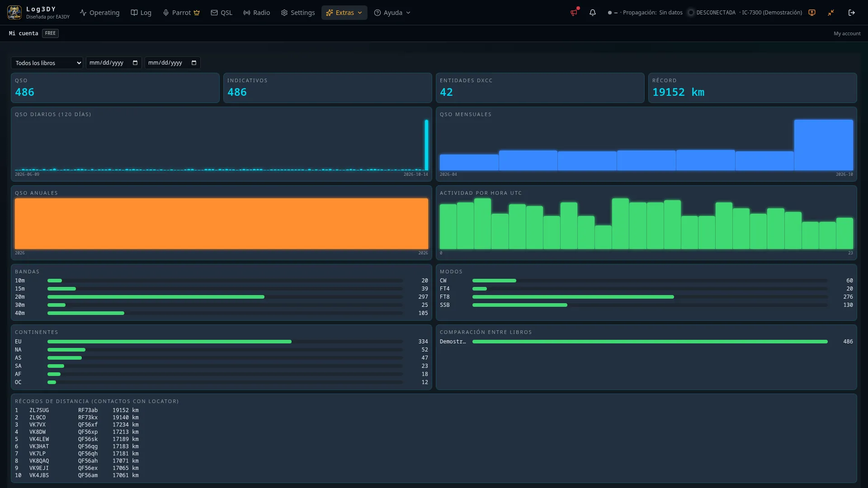Click the FREE plan badge
The image size is (868, 488).
(x=50, y=33)
